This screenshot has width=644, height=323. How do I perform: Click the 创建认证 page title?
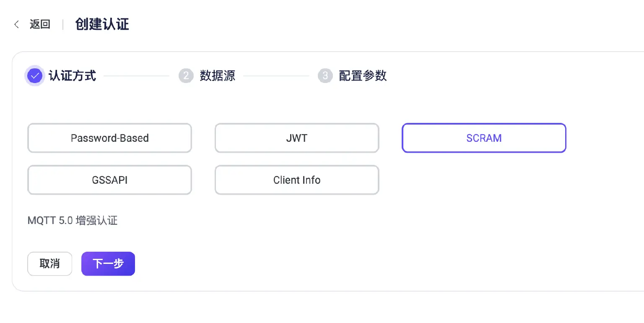(x=102, y=24)
